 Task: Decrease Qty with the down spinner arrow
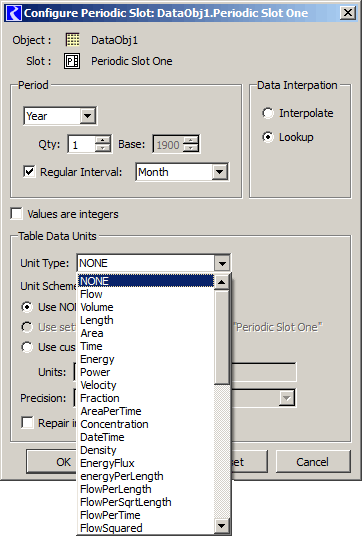(x=103, y=147)
